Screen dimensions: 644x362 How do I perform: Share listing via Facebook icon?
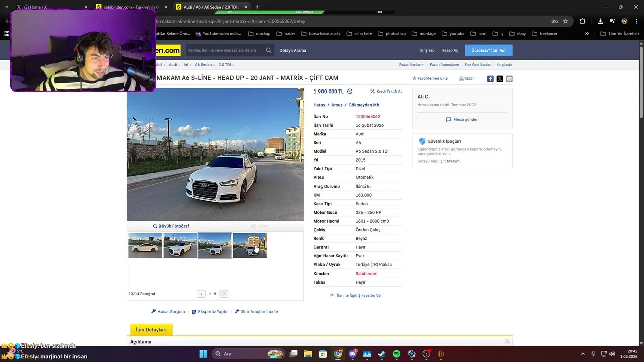pos(490,79)
